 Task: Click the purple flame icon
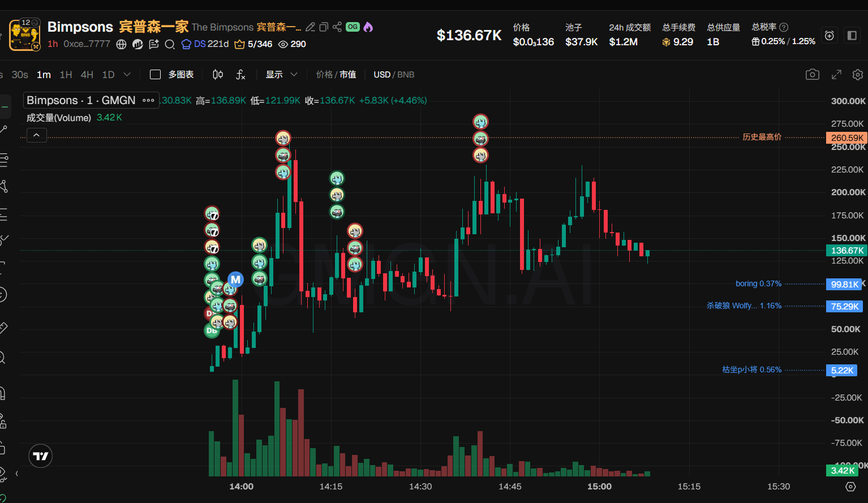(368, 27)
